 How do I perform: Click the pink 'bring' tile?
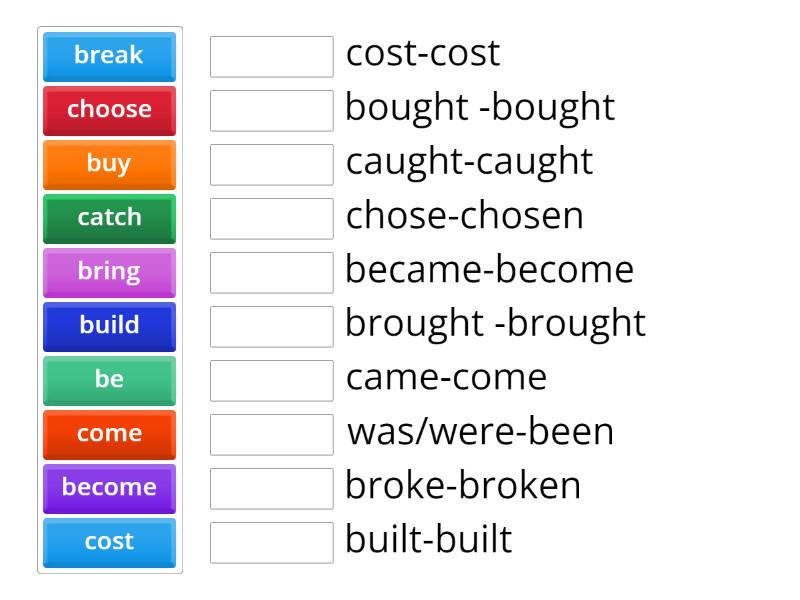(x=109, y=271)
